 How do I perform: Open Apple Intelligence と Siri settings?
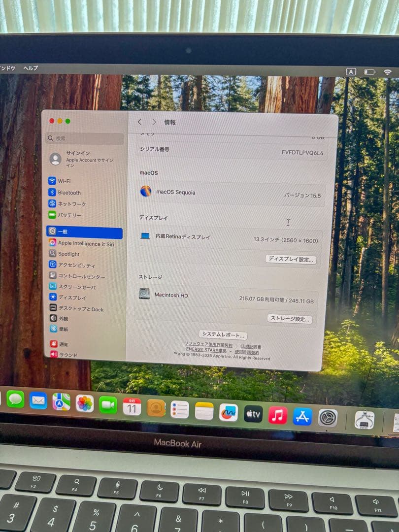81,243
